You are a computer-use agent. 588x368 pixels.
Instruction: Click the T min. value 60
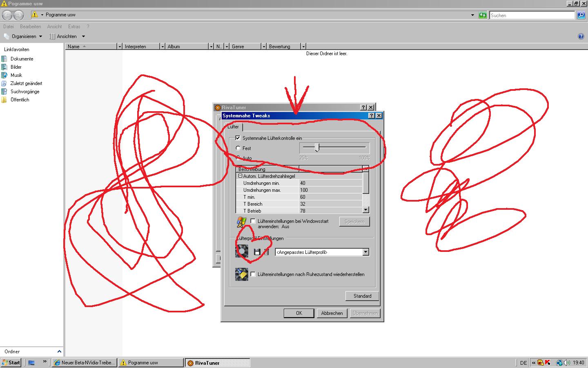331,197
